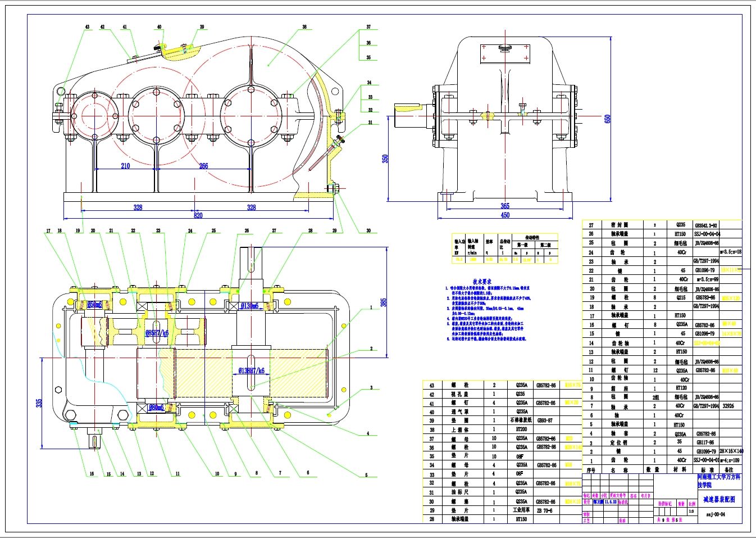Select the Ø138H7/k6 fit annotation
The height and width of the screenshot is (538, 756).
click(251, 370)
